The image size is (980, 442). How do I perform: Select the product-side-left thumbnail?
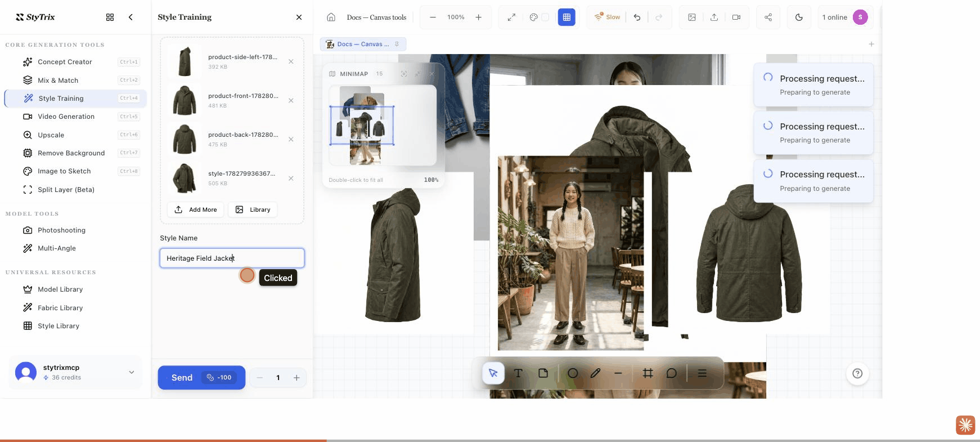coord(185,61)
